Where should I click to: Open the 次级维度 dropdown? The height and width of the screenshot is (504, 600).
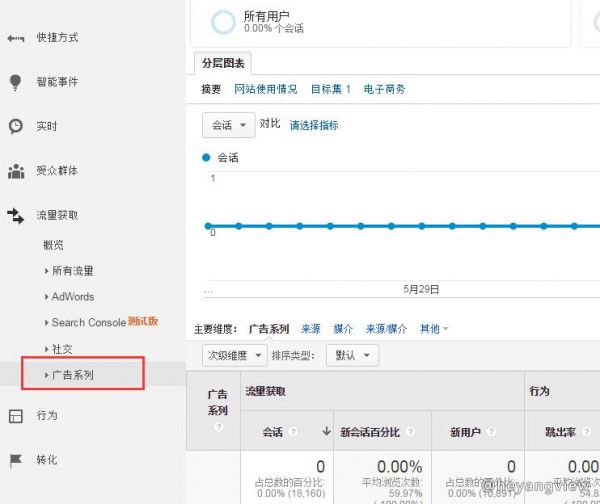(235, 355)
